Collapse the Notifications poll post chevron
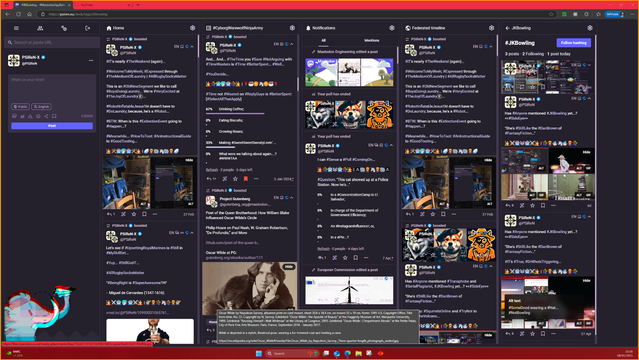Viewport: 639px width, 360px height. coord(391,145)
